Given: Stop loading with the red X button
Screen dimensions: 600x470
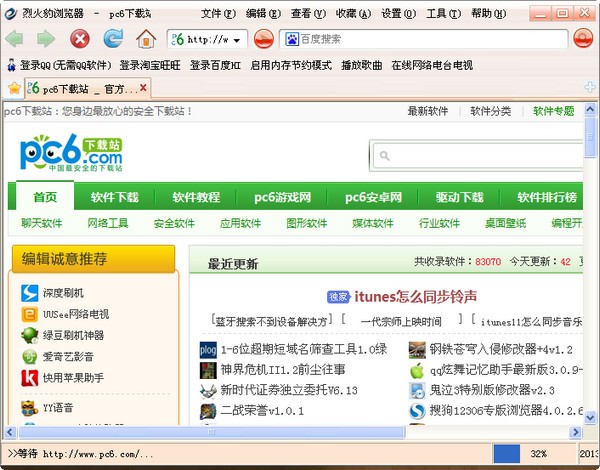Looking at the screenshot, I should [x=80, y=39].
